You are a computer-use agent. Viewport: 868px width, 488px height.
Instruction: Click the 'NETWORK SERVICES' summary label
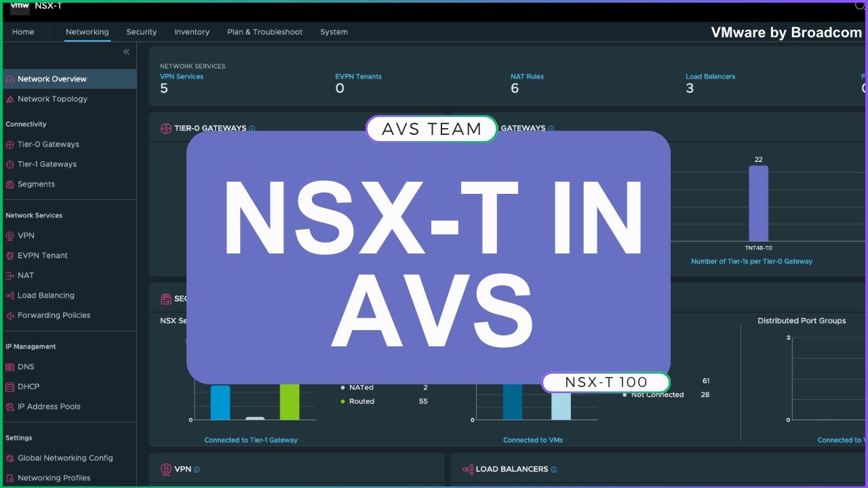click(x=193, y=66)
